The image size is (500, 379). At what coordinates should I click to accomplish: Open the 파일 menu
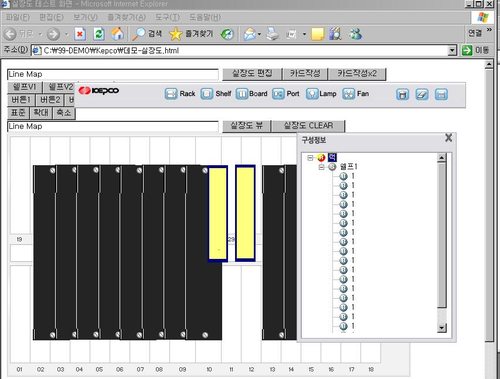pyautogui.click(x=18, y=17)
